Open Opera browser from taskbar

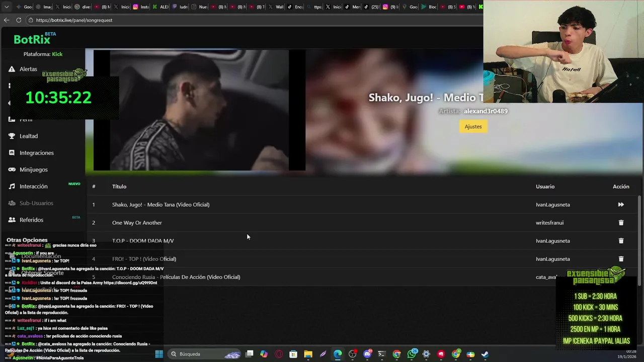pos(279,354)
